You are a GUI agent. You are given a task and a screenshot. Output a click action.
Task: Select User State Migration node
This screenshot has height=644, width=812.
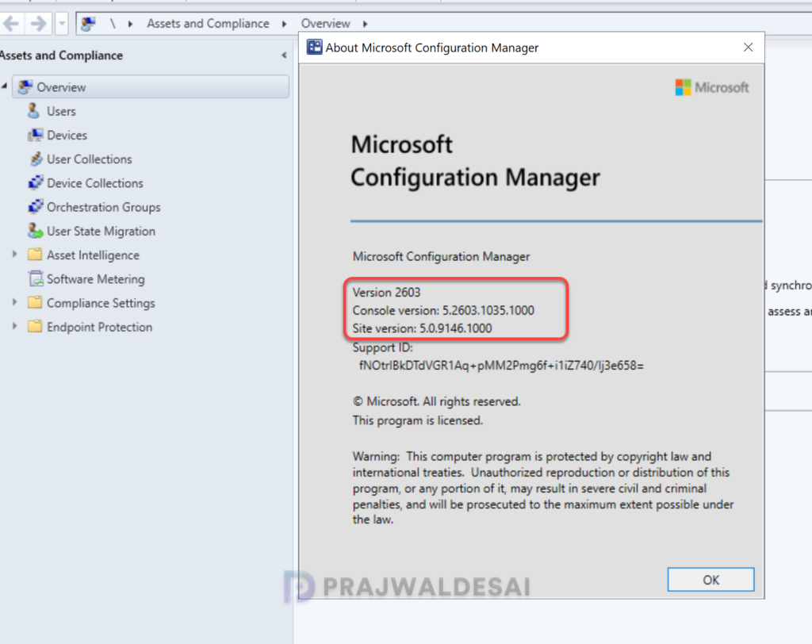(101, 231)
